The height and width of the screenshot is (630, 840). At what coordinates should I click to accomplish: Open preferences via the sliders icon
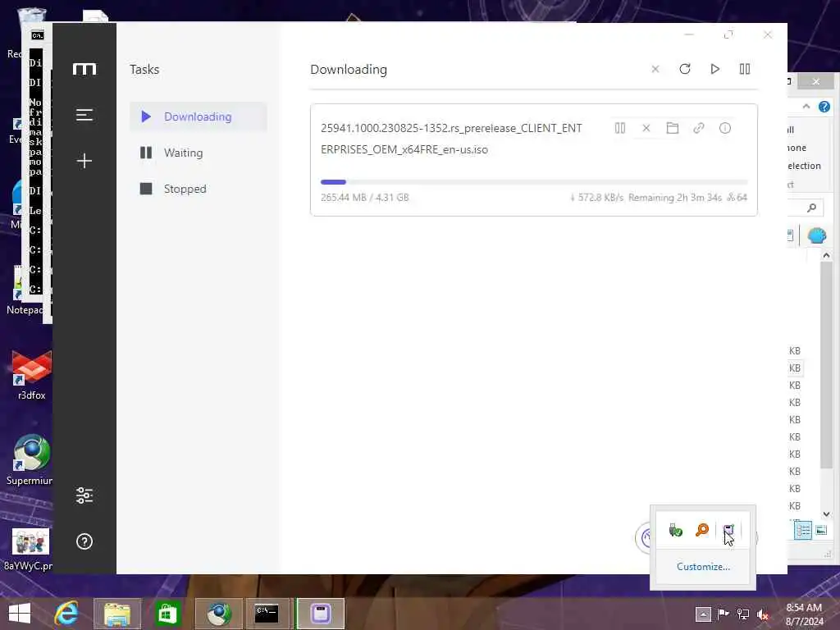click(84, 495)
